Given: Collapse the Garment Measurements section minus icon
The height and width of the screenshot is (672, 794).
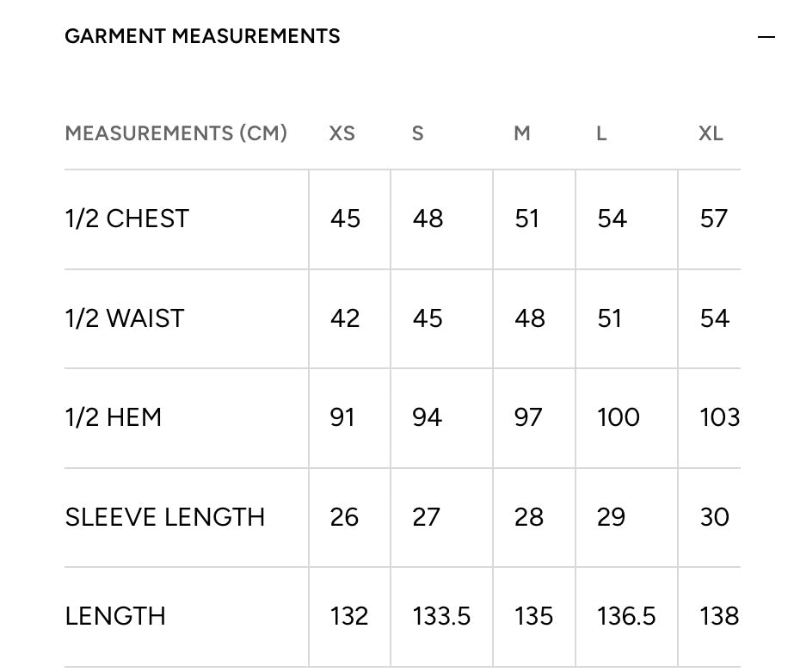Looking at the screenshot, I should [766, 37].
